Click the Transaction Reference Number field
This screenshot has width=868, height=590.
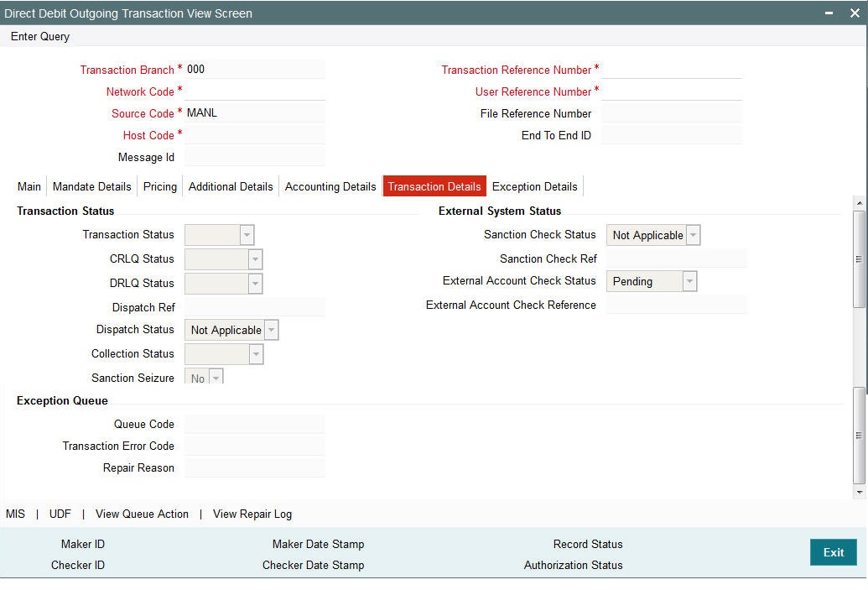click(671, 69)
